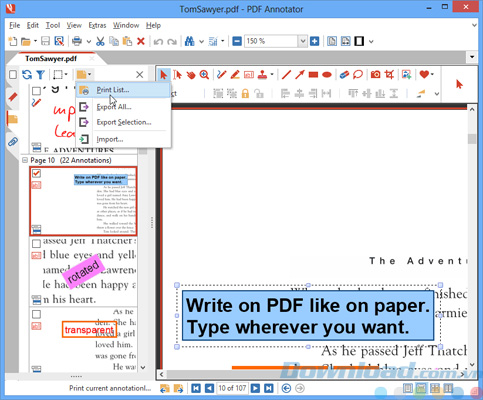Click the page number field 10 of 107
Screen dimensions: 483x400
coord(232,388)
